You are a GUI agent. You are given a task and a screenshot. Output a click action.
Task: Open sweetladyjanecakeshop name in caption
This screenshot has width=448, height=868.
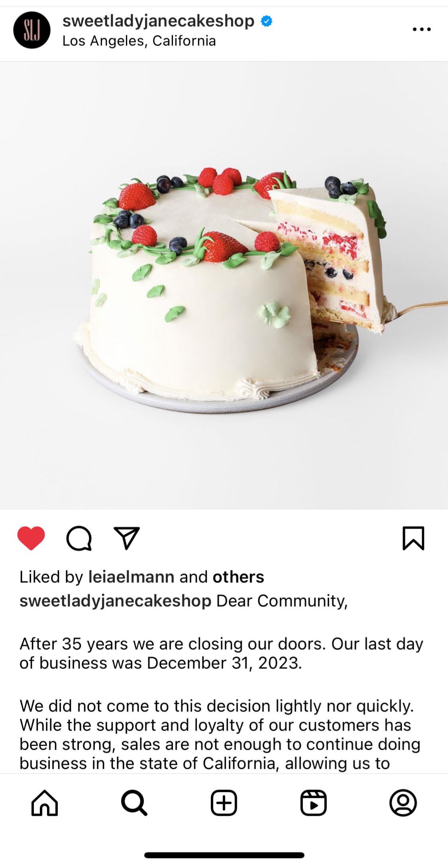pyautogui.click(x=116, y=601)
